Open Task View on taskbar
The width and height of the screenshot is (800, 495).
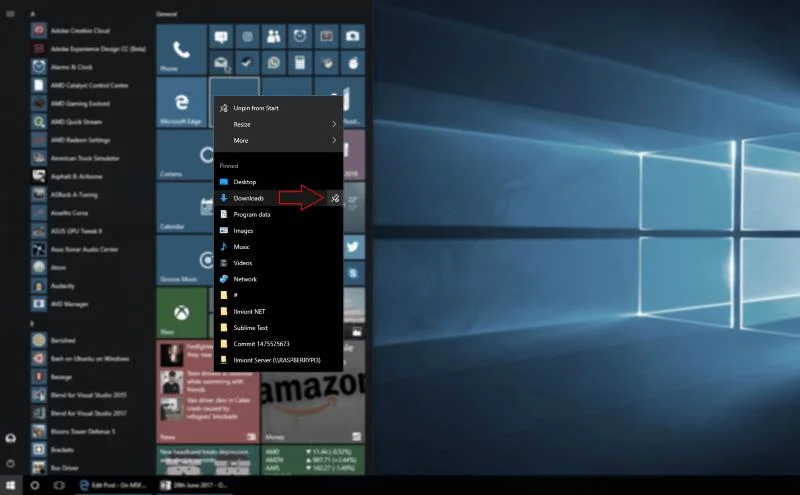coord(59,485)
